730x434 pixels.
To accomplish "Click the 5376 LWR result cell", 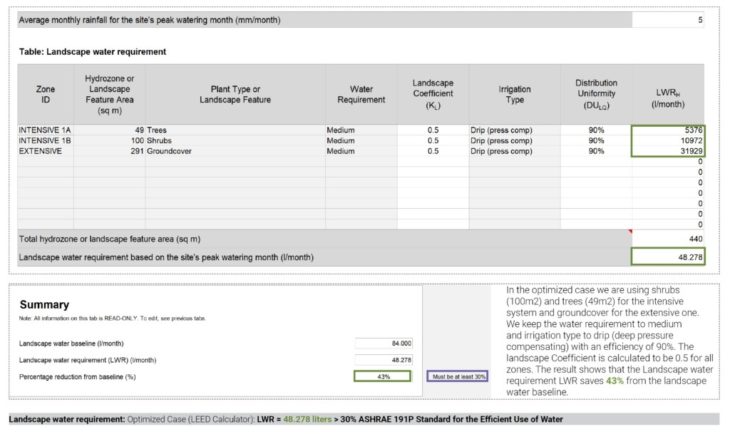I will 668,130.
